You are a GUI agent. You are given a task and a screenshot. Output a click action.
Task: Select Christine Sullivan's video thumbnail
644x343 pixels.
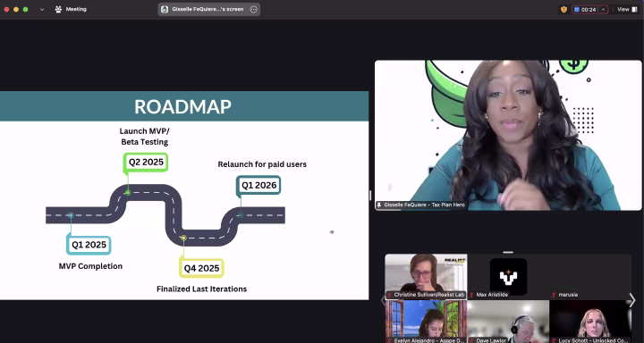[x=426, y=277]
